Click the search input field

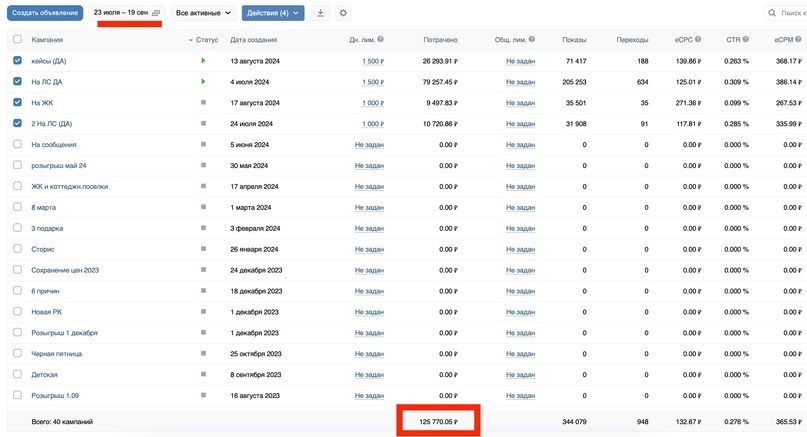coord(786,13)
